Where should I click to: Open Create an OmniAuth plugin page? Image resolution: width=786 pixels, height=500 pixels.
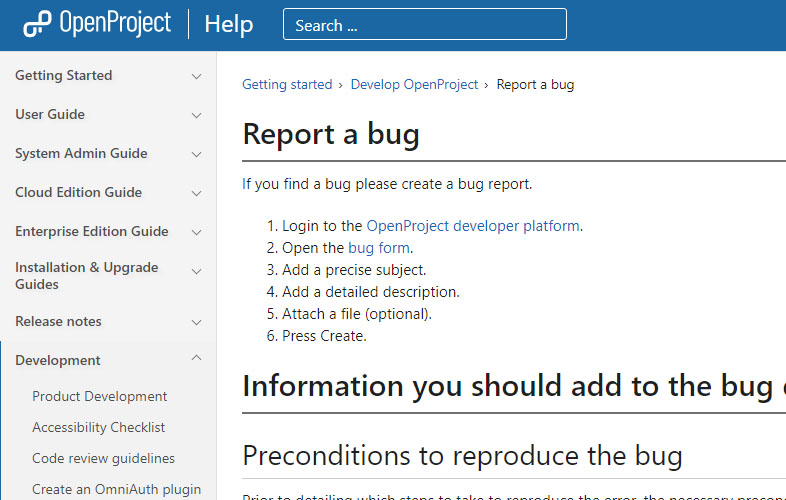116,489
